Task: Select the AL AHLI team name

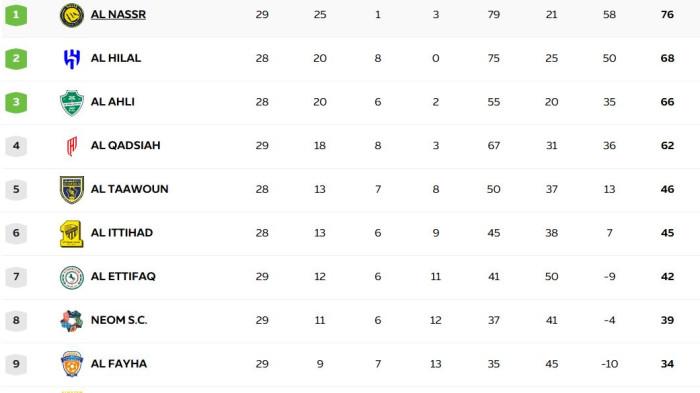Action: (112, 102)
